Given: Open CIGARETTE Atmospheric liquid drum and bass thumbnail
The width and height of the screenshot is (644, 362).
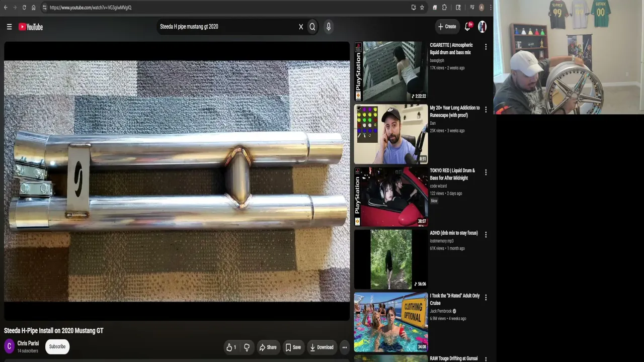Looking at the screenshot, I should (391, 71).
